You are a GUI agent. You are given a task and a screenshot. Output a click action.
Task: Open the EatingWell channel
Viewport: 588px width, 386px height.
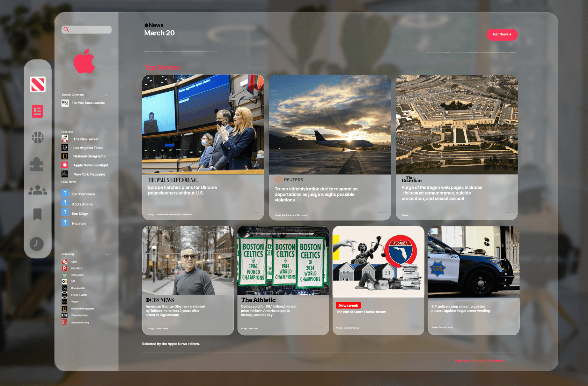tap(77, 275)
